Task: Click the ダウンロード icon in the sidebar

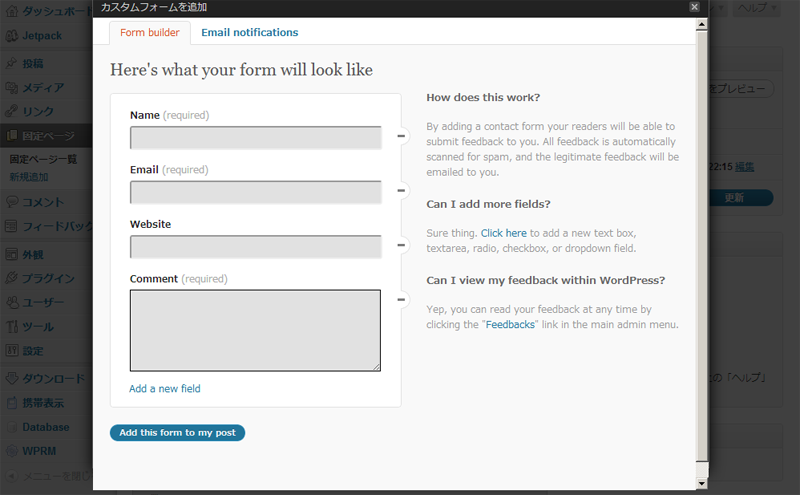Action: click(11, 379)
